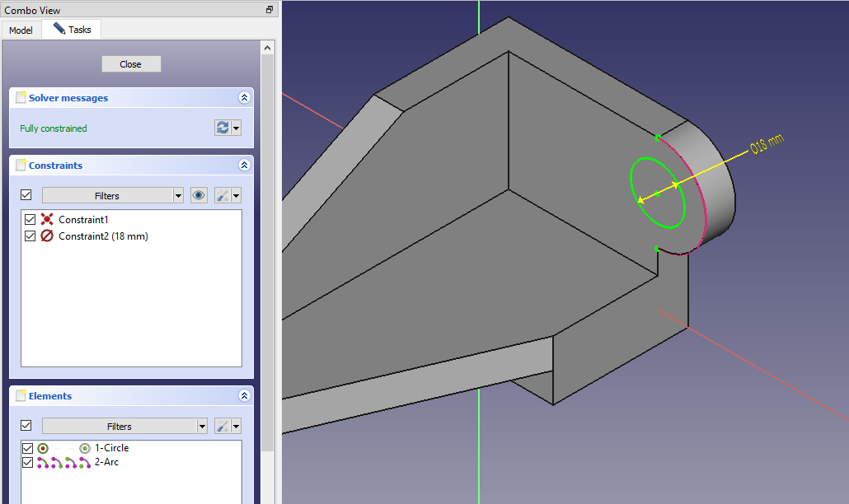Image resolution: width=849 pixels, height=504 pixels.
Task: Collapse the Elements section
Action: (244, 396)
